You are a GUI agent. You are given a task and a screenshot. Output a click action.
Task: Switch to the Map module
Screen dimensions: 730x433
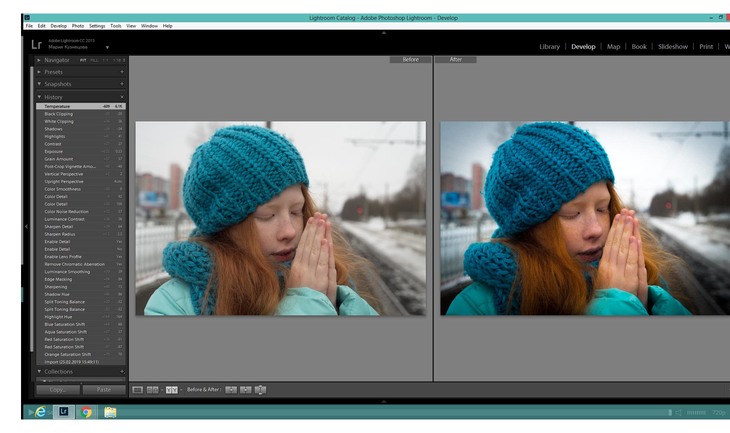click(613, 47)
